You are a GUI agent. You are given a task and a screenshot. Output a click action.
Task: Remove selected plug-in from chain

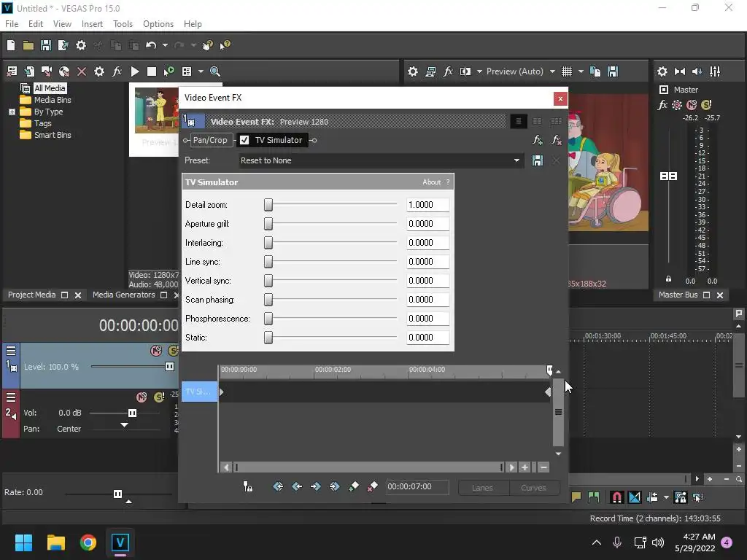(556, 140)
